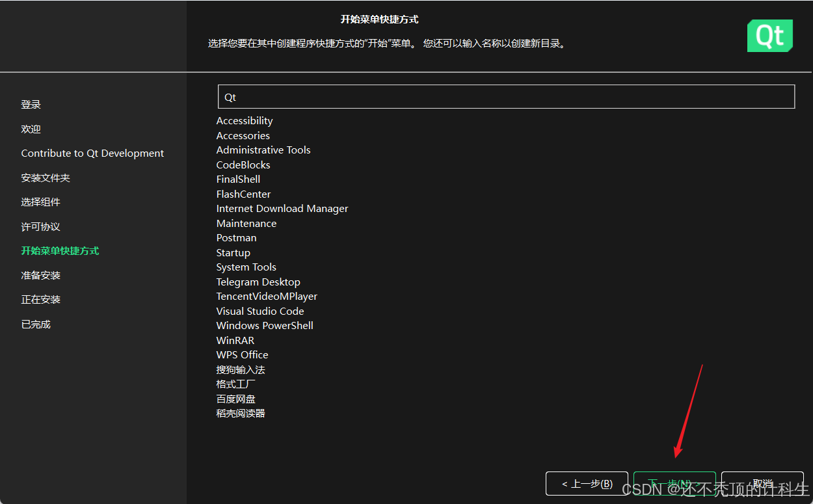Choose Windows PowerShell folder
Viewport: 813px width, 504px height.
265,326
